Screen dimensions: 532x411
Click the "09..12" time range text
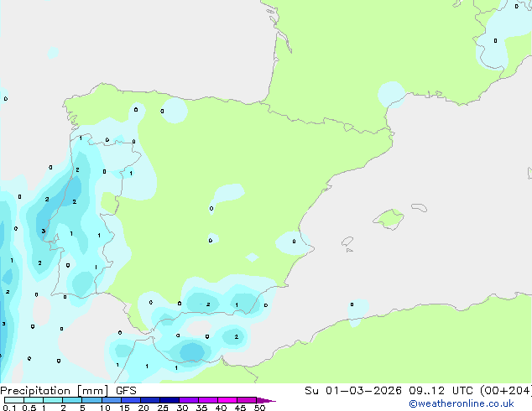426,391
